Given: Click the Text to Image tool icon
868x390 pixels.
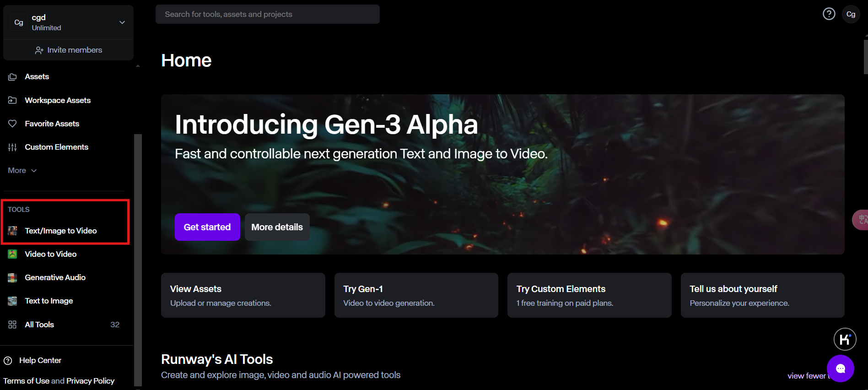Looking at the screenshot, I should point(12,301).
